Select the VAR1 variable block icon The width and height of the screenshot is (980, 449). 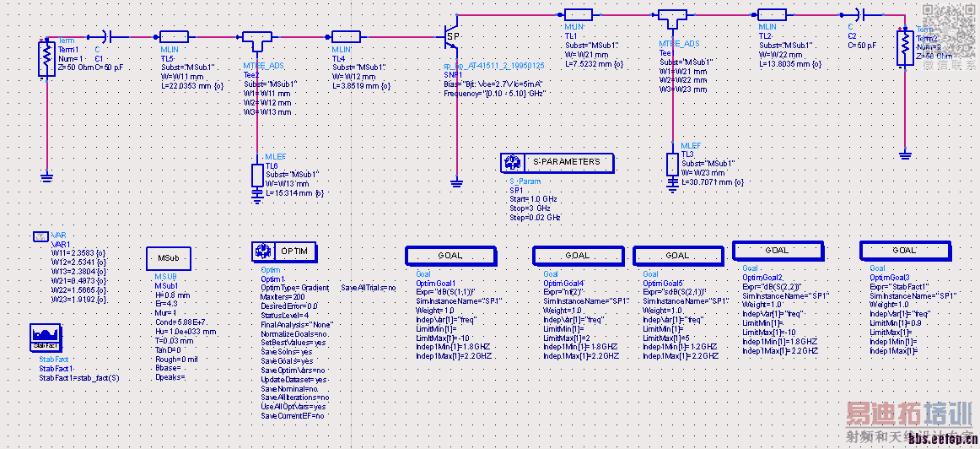pyautogui.click(x=40, y=236)
